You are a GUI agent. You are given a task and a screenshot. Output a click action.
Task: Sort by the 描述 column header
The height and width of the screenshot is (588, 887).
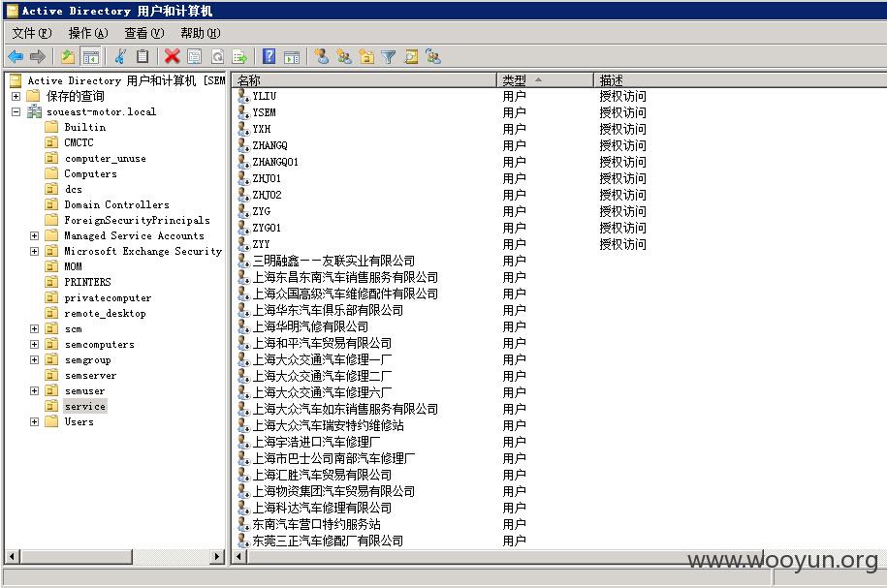741,80
